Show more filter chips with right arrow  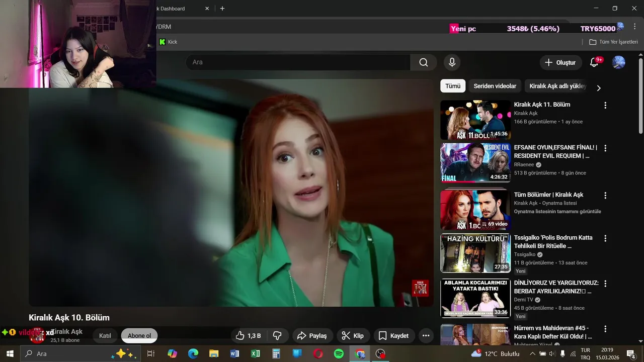[x=599, y=88]
